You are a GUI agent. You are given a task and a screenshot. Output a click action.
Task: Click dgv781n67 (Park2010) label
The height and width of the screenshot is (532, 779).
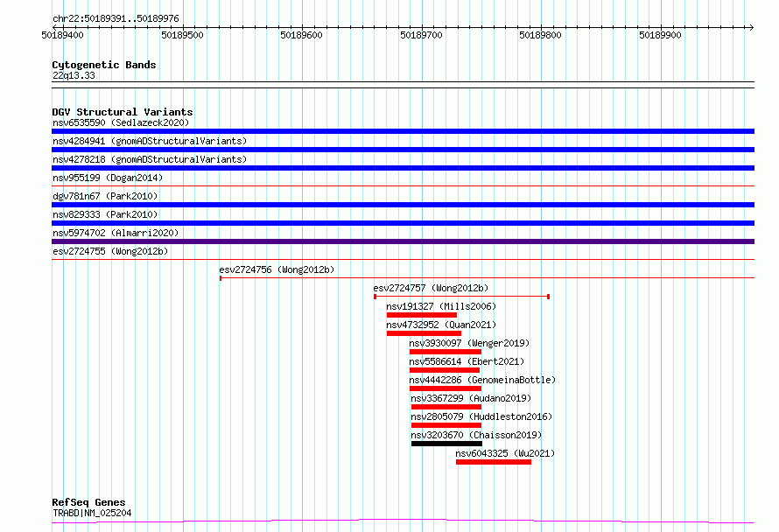click(105, 196)
